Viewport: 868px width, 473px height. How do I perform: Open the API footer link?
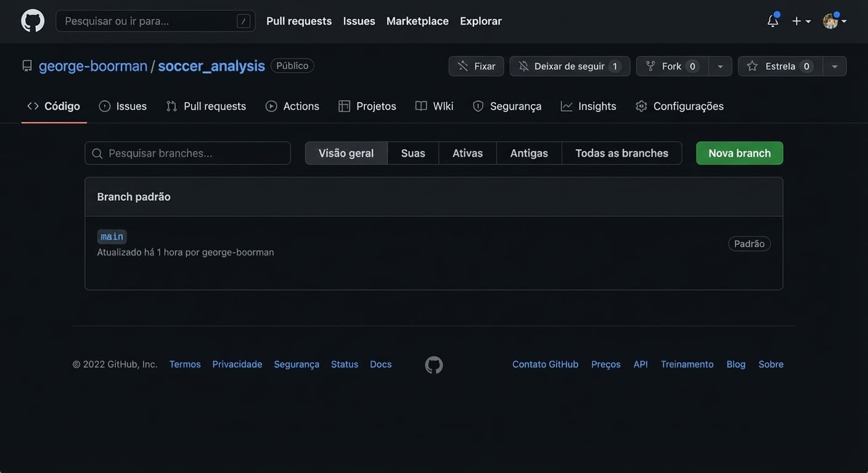pos(641,365)
